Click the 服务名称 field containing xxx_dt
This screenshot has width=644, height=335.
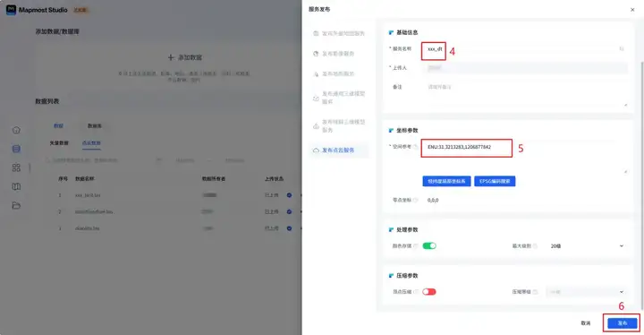tap(524, 49)
